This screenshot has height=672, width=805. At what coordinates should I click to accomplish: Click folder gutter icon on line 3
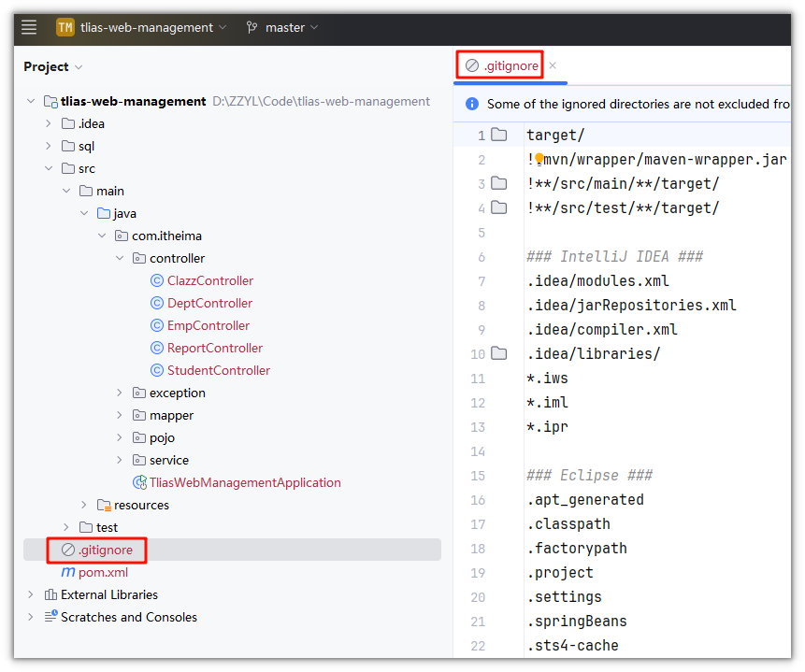(x=499, y=183)
